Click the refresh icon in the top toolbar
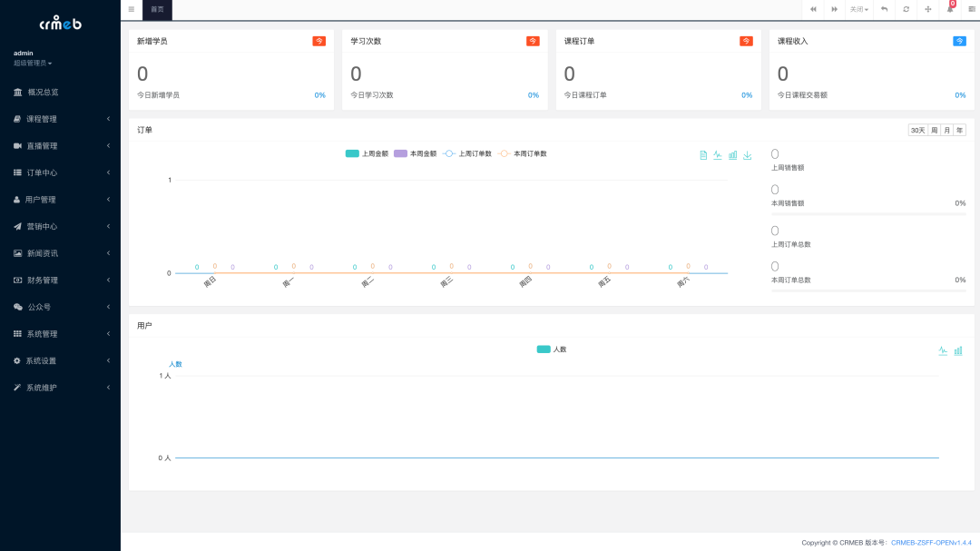980x551 pixels. (x=906, y=8)
